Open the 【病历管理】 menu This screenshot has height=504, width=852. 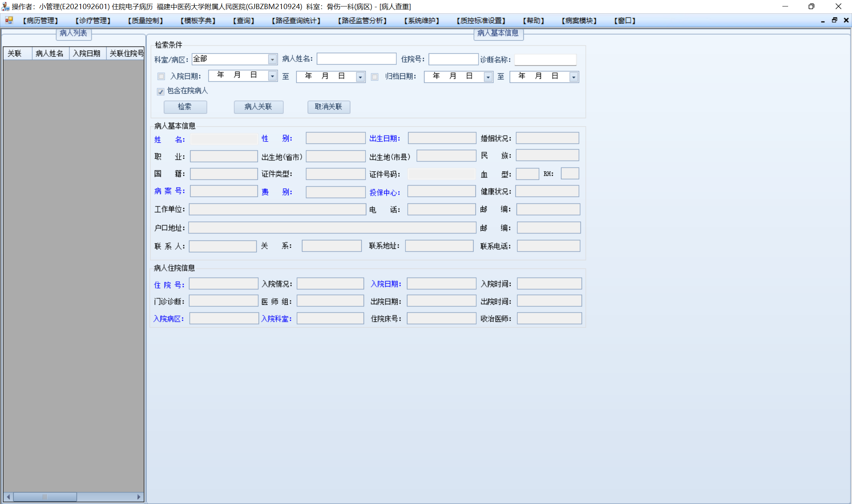(40, 21)
